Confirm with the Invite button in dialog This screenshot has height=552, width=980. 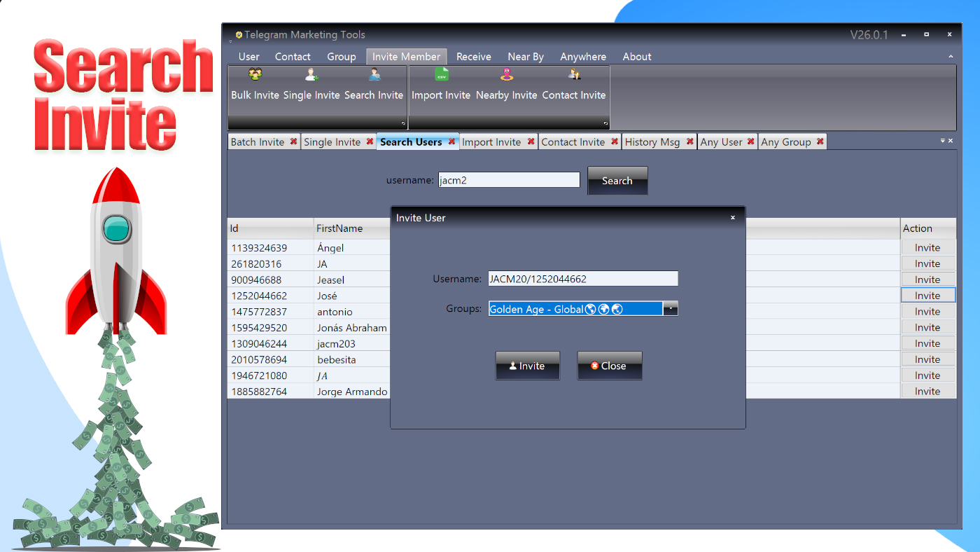pos(528,366)
